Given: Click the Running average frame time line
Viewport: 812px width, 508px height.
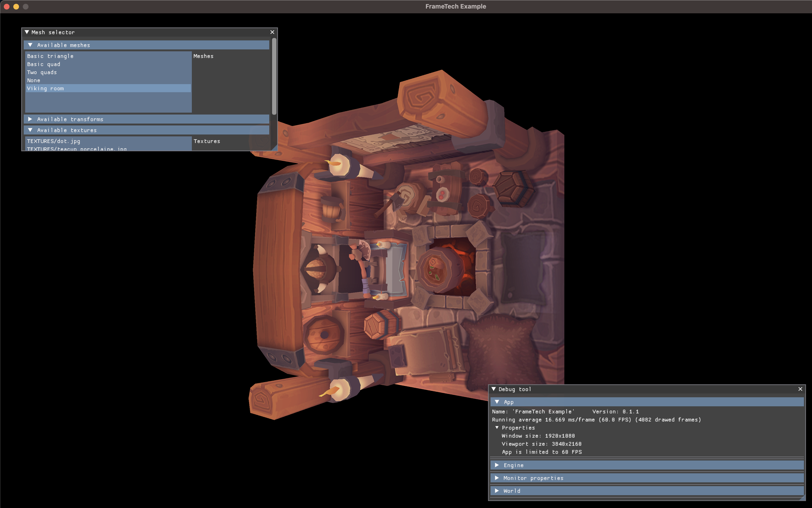Looking at the screenshot, I should 596,420.
